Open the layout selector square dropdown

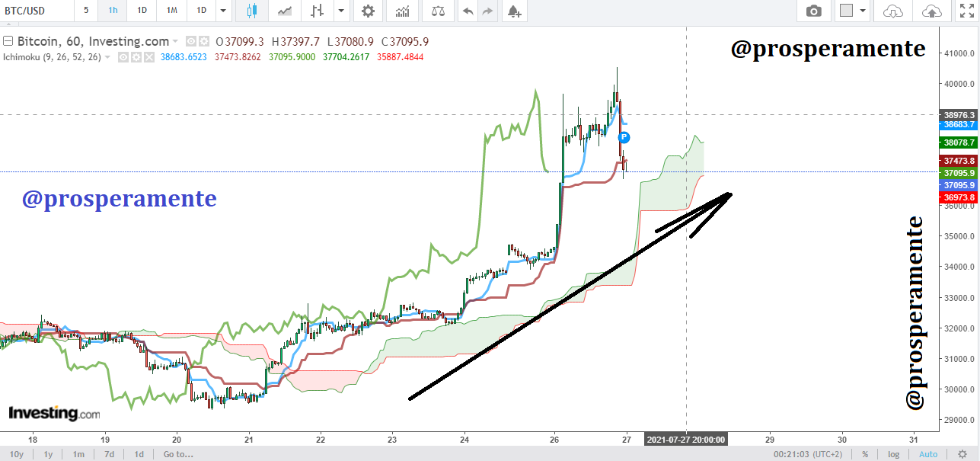[853, 11]
